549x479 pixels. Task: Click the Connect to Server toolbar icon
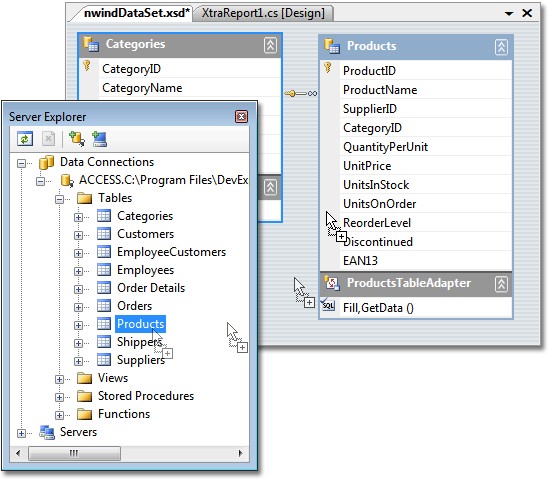tap(99, 139)
